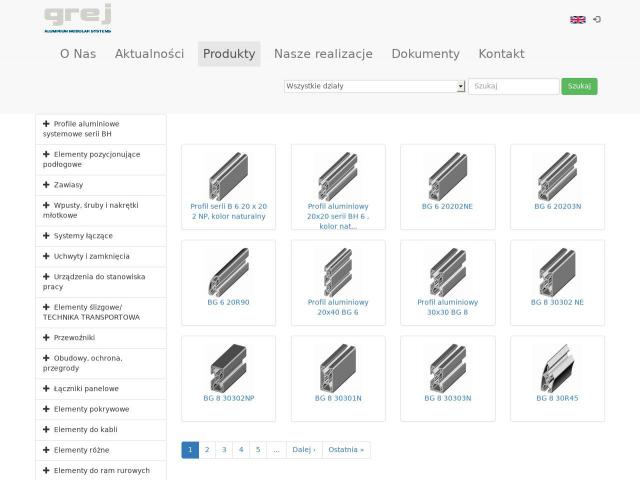Image resolution: width=640 pixels, height=480 pixels.
Task: Click plus icon next to Łączniki panelowe
Action: click(x=46, y=389)
